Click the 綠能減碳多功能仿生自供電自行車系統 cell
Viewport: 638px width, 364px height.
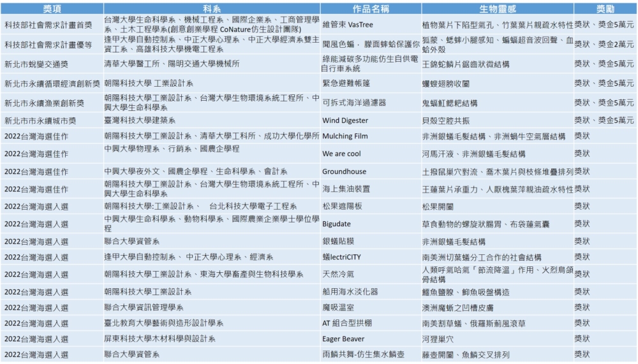(x=371, y=64)
